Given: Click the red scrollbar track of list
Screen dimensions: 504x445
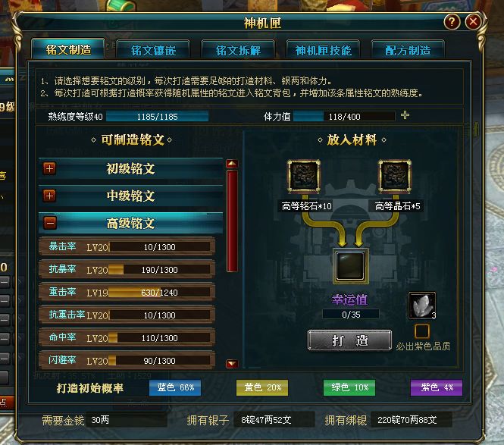Looking at the screenshot, I should pos(232,221).
